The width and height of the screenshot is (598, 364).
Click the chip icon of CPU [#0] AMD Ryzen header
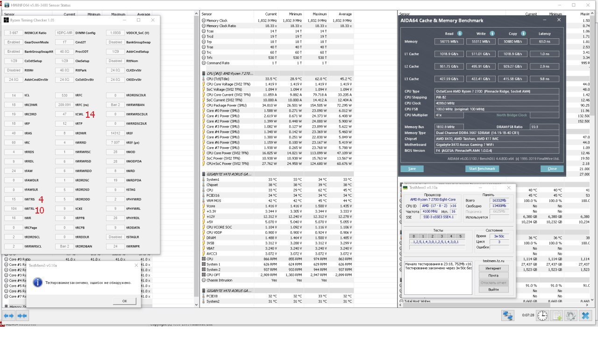click(x=204, y=74)
